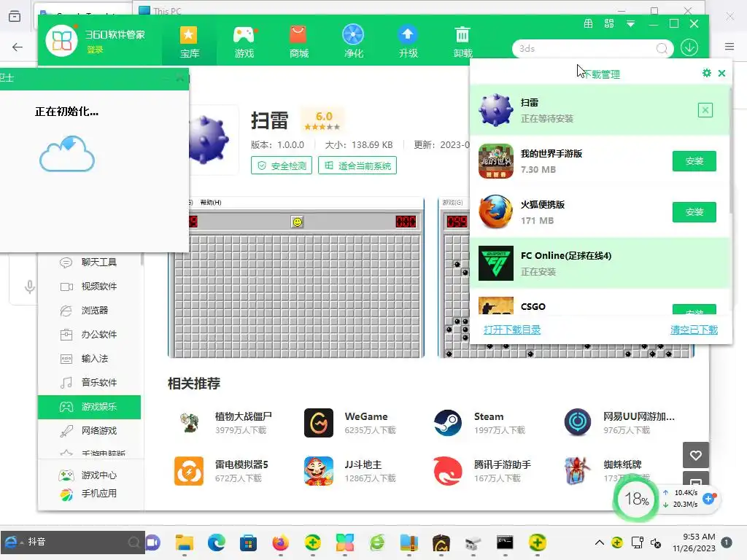Open Firefox from taskbar

(x=280, y=542)
